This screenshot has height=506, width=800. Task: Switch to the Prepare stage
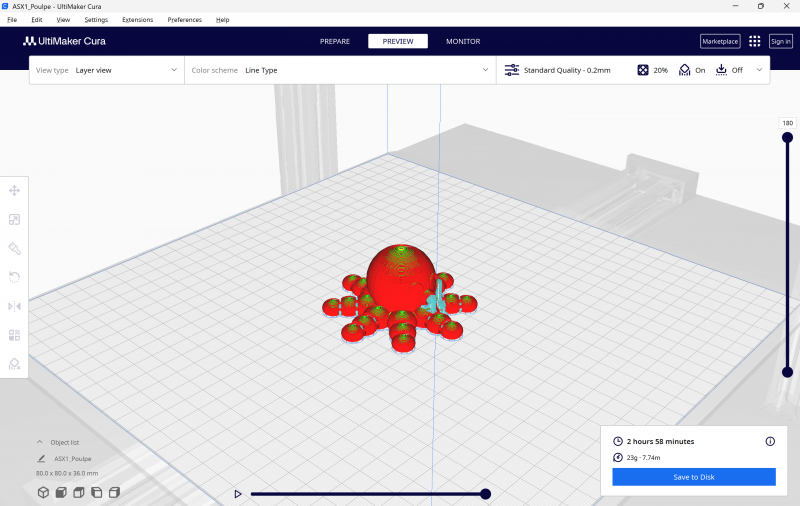334,41
